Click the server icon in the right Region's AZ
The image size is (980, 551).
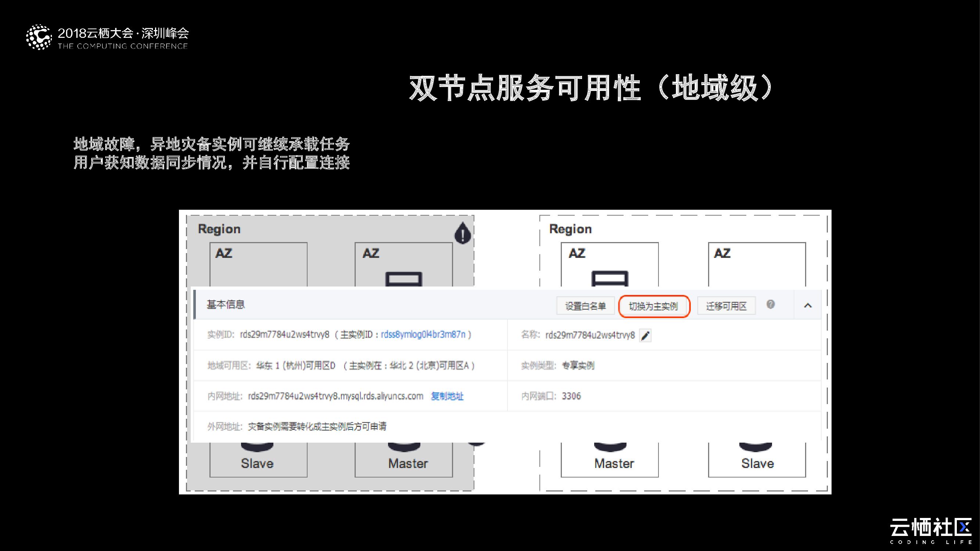[x=610, y=278]
